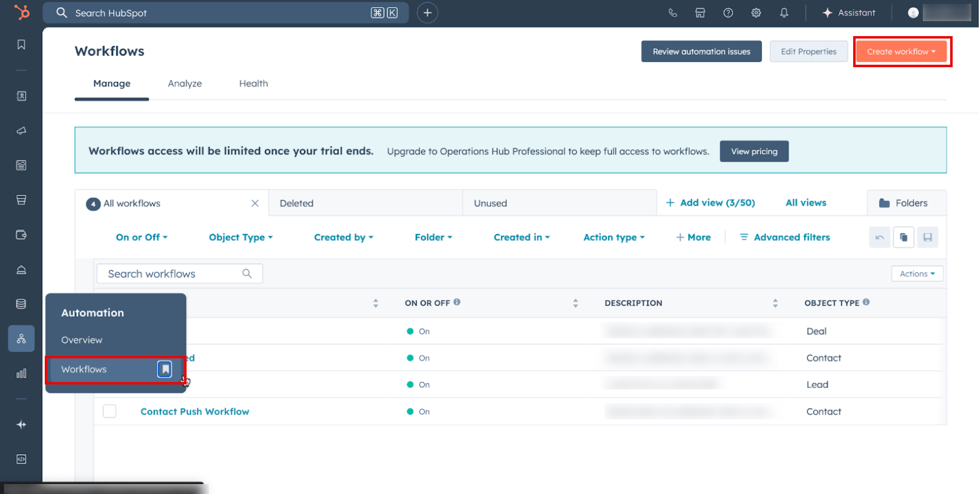
Task: Open the calling phone icon
Action: [x=672, y=12]
